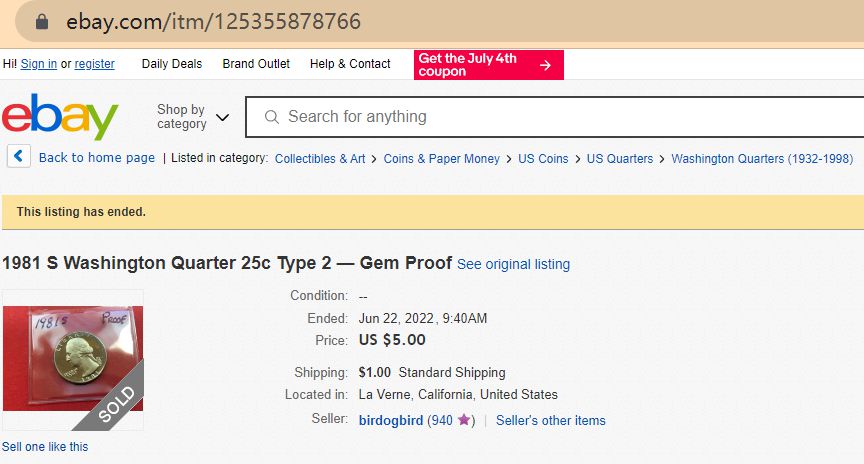The image size is (864, 464).
Task: Click the register link
Action: point(95,64)
